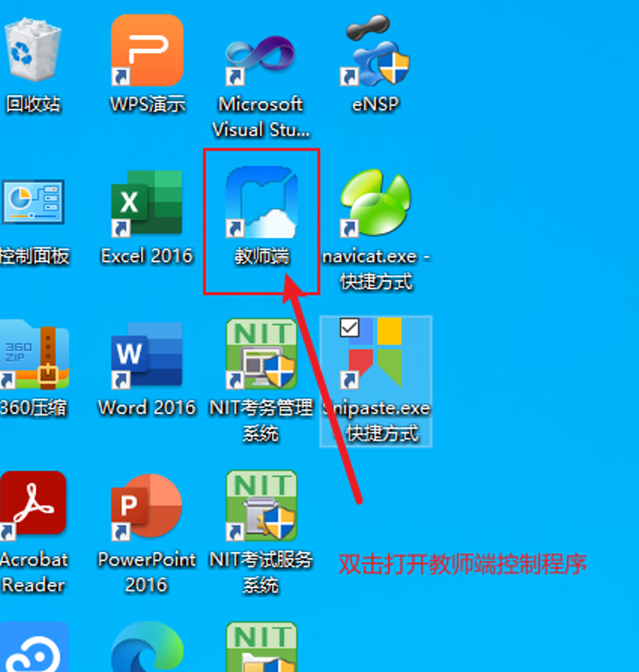
Task: Select the blue cloud icon in bottom row
Action: click(34, 650)
